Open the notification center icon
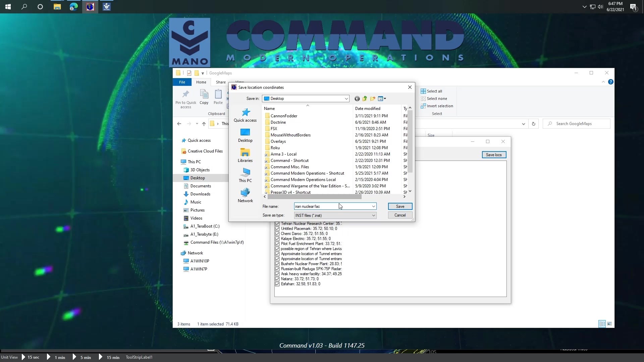This screenshot has height=362, width=644. point(633,7)
